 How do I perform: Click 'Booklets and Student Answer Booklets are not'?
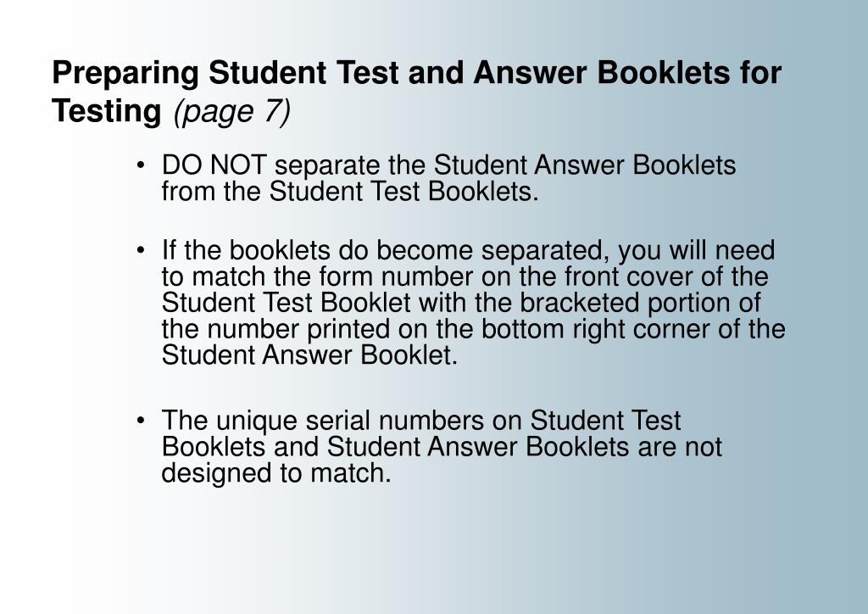442,447
